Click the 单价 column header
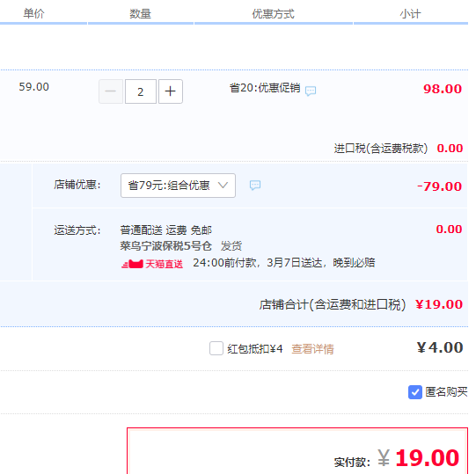Image resolution: width=476 pixels, height=474 pixels. (x=33, y=13)
